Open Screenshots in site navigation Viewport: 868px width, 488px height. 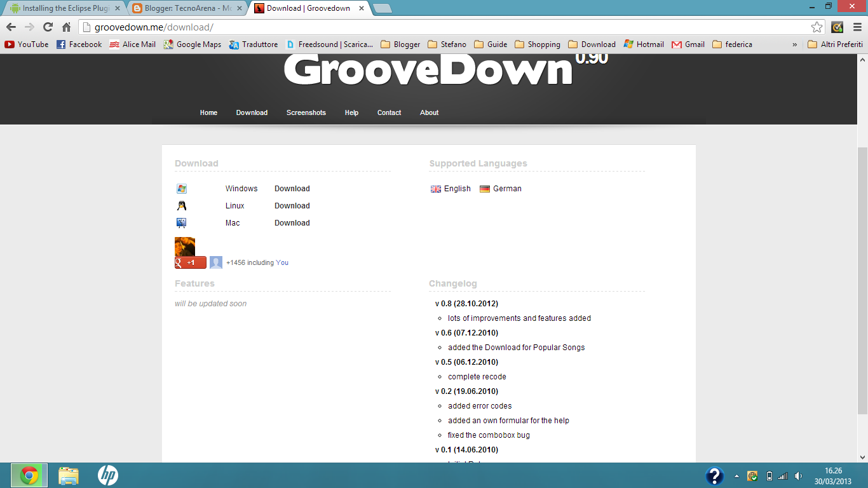(x=306, y=112)
